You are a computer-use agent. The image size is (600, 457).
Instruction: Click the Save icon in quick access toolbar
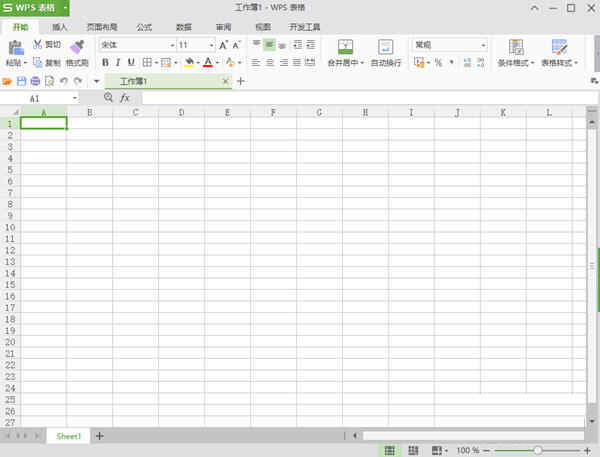pos(21,81)
